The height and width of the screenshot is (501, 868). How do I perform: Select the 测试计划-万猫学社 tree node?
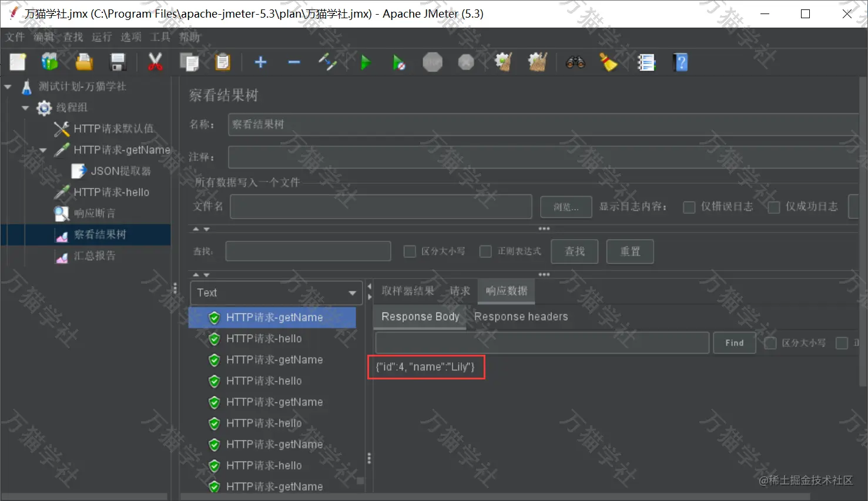[x=82, y=86]
